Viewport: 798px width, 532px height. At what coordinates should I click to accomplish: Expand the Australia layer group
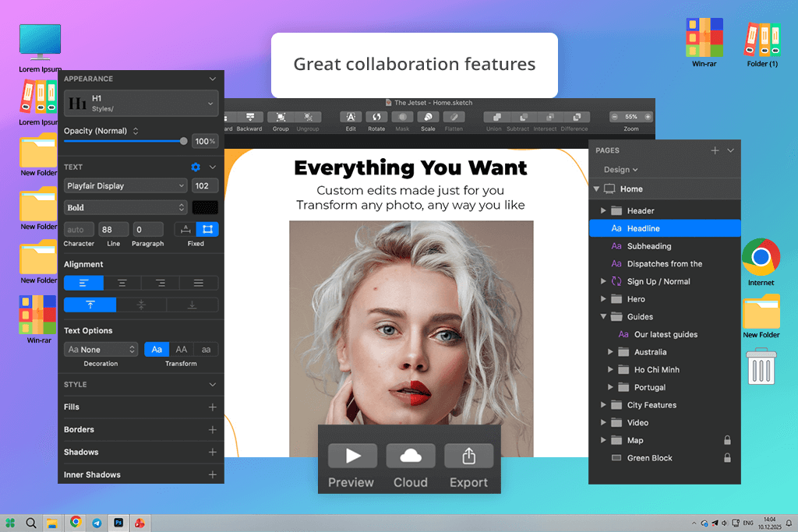[610, 352]
